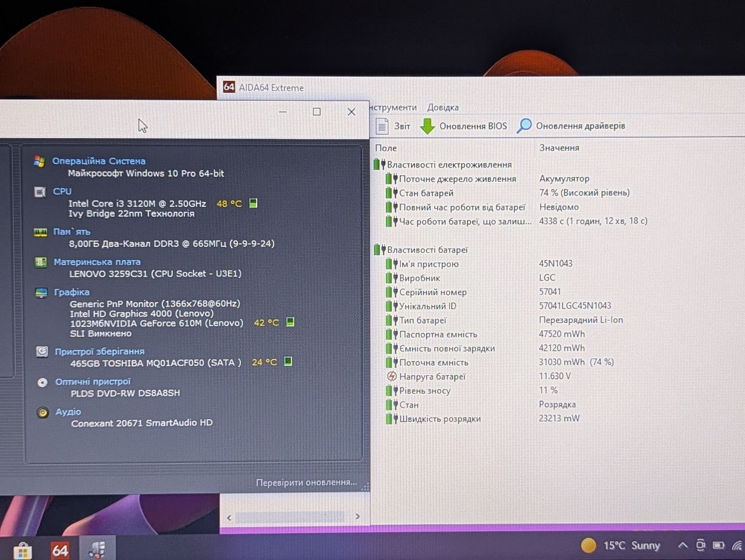745x560 pixels.
Task: Open the CPU section link
Action: 62,191
